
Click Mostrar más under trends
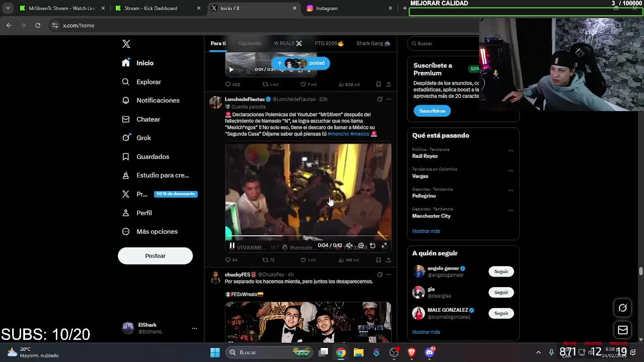[426, 231]
